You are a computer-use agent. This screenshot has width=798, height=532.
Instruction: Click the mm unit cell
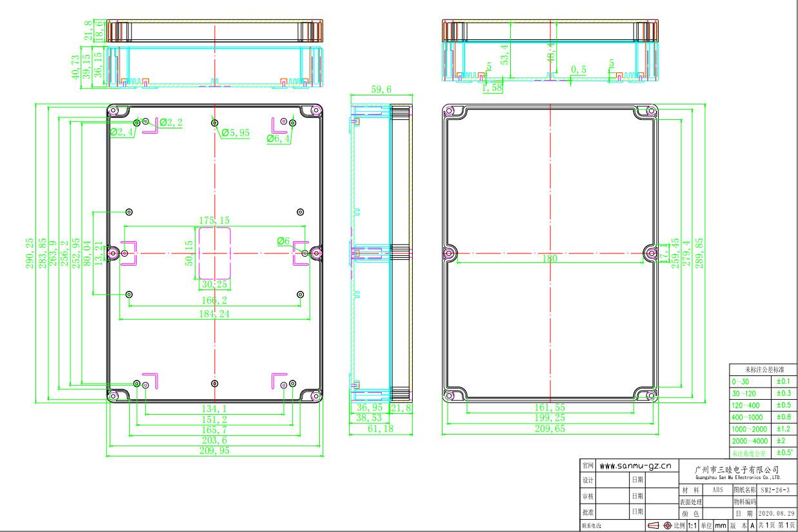coord(719,526)
